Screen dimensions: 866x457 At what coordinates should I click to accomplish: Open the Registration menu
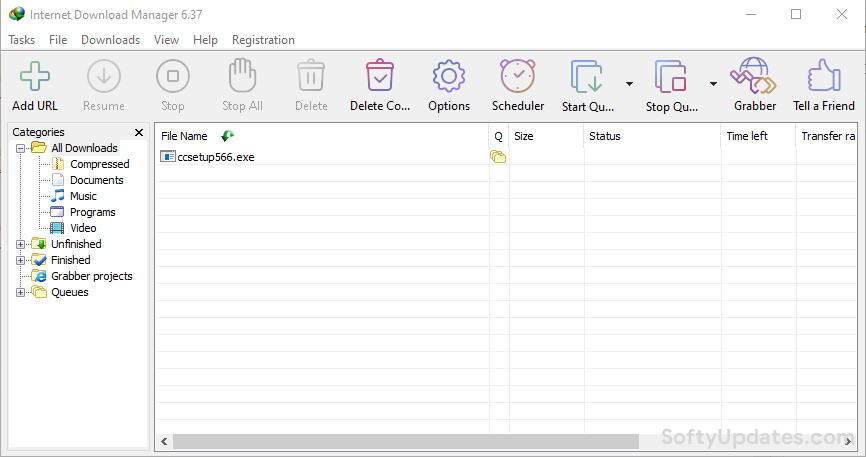(x=263, y=40)
